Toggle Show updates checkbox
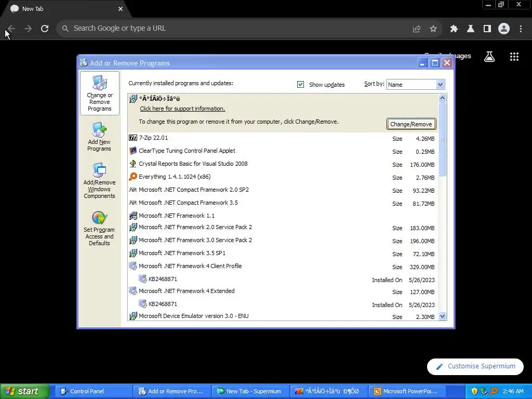Image resolution: width=532 pixels, height=399 pixels. tap(300, 85)
